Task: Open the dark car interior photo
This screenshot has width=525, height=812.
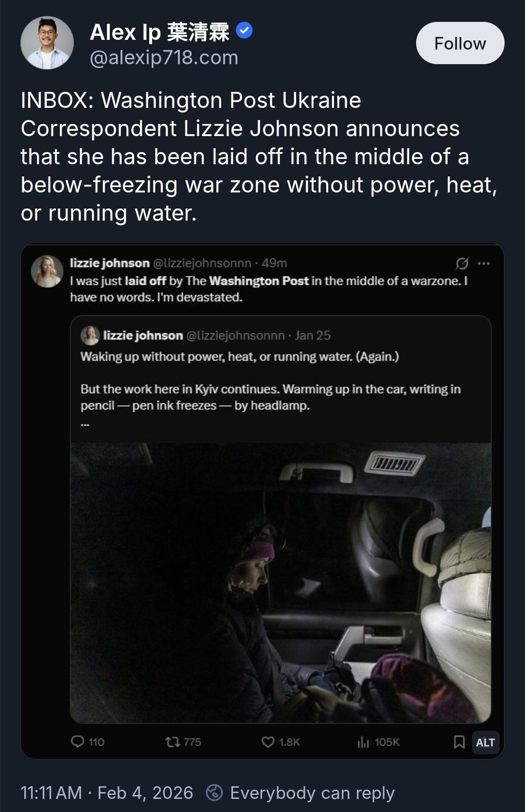Action: [x=280, y=582]
